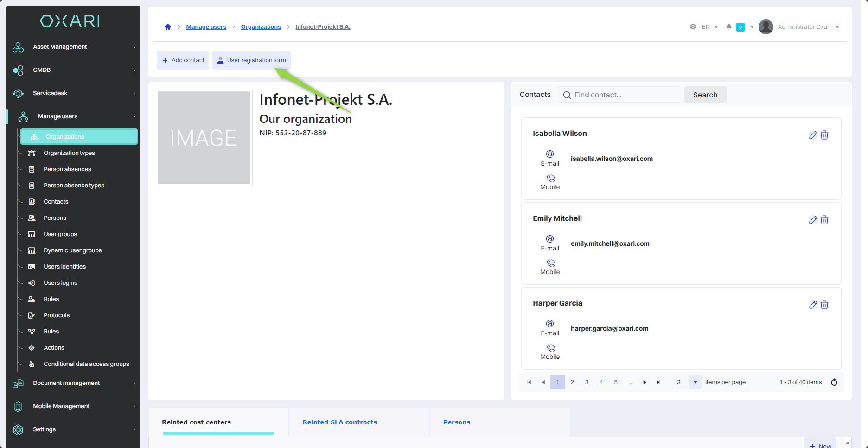This screenshot has height=448, width=868.
Task: Edit Isabella Wilson contact with pencil icon
Action: 813,135
